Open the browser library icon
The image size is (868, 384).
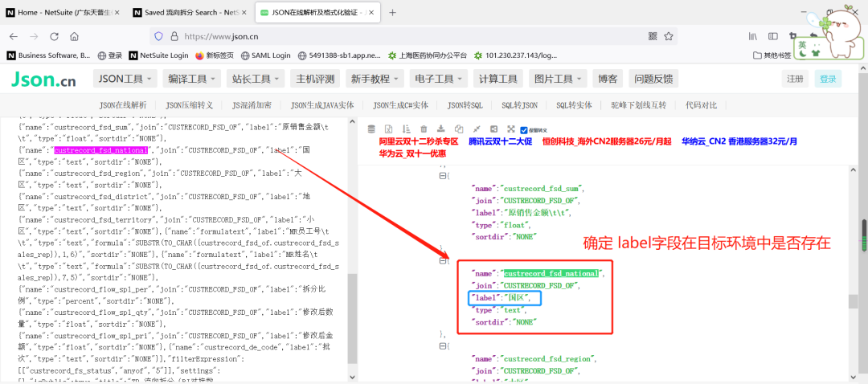click(x=753, y=36)
